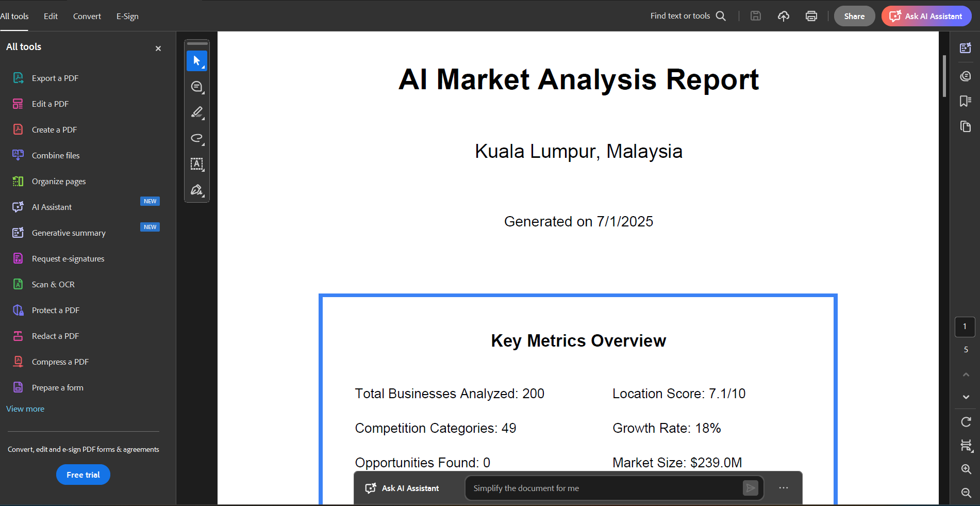Choose the Add text box tool

coord(197,164)
